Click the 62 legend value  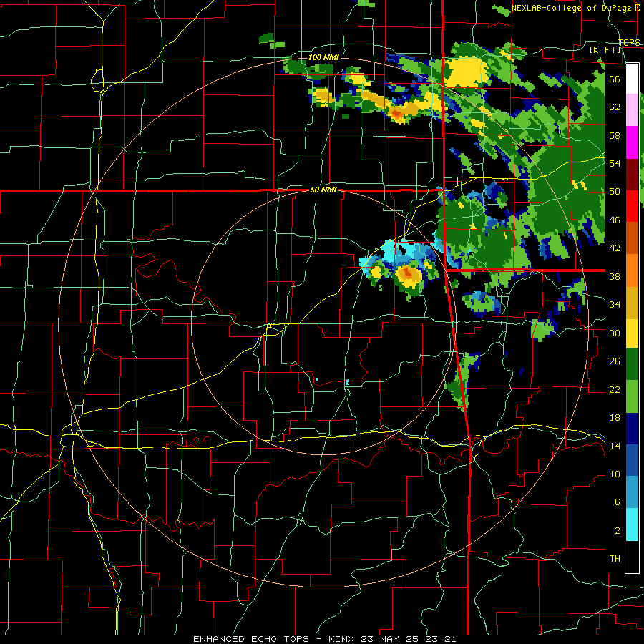click(615, 107)
